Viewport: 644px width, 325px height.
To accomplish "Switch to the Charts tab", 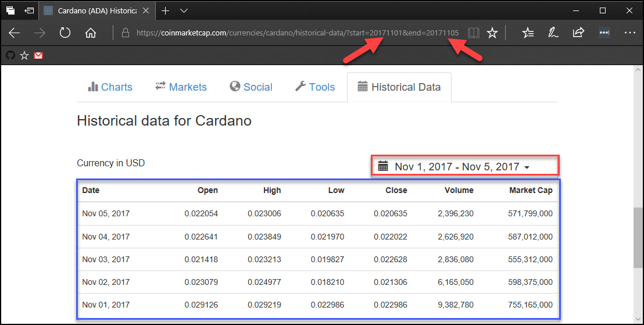I will (110, 87).
